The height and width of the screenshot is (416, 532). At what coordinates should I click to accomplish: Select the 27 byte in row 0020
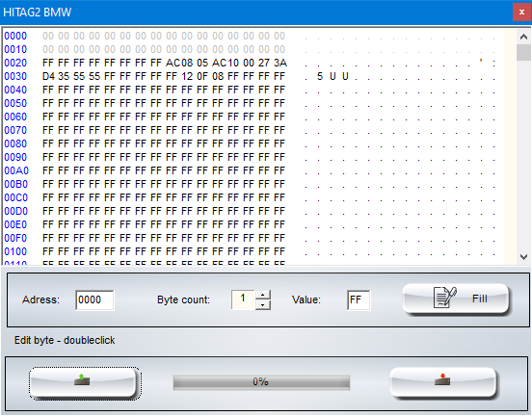pyautogui.click(x=264, y=63)
